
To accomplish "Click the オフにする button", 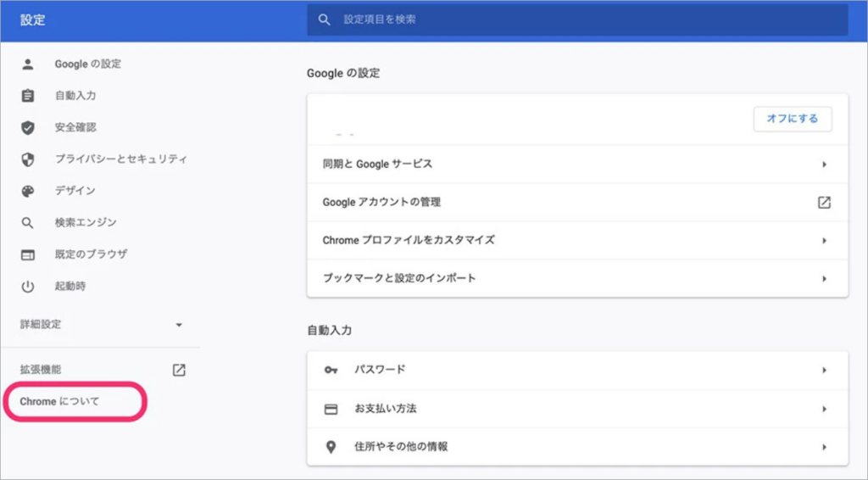I will 793,119.
